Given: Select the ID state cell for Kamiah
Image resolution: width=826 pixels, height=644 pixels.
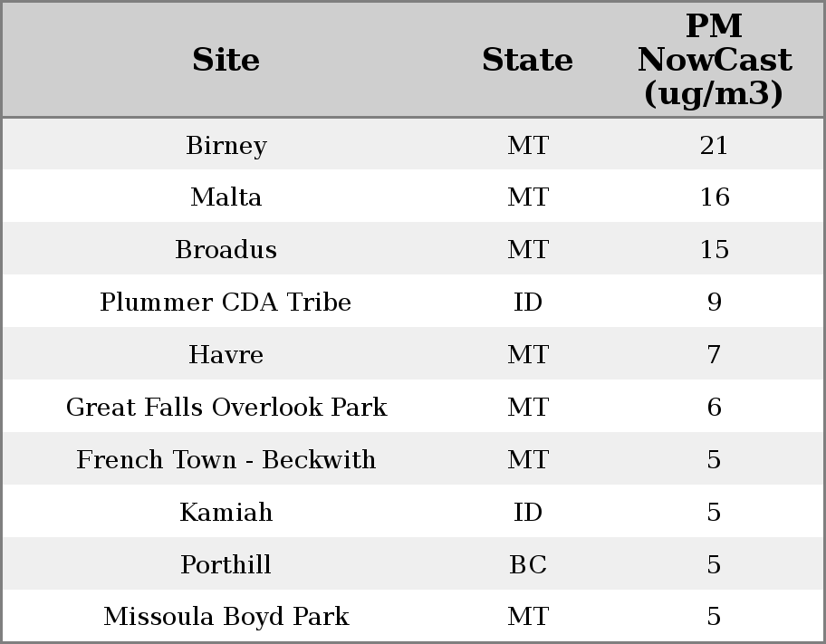Looking at the screenshot, I should pos(527,513).
